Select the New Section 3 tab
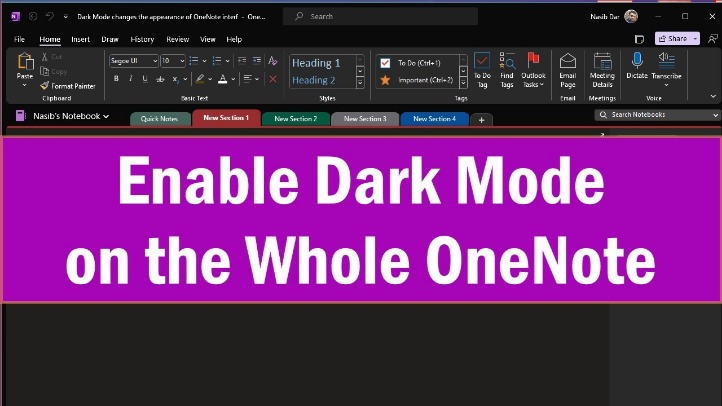The height and width of the screenshot is (406, 722). tap(365, 119)
